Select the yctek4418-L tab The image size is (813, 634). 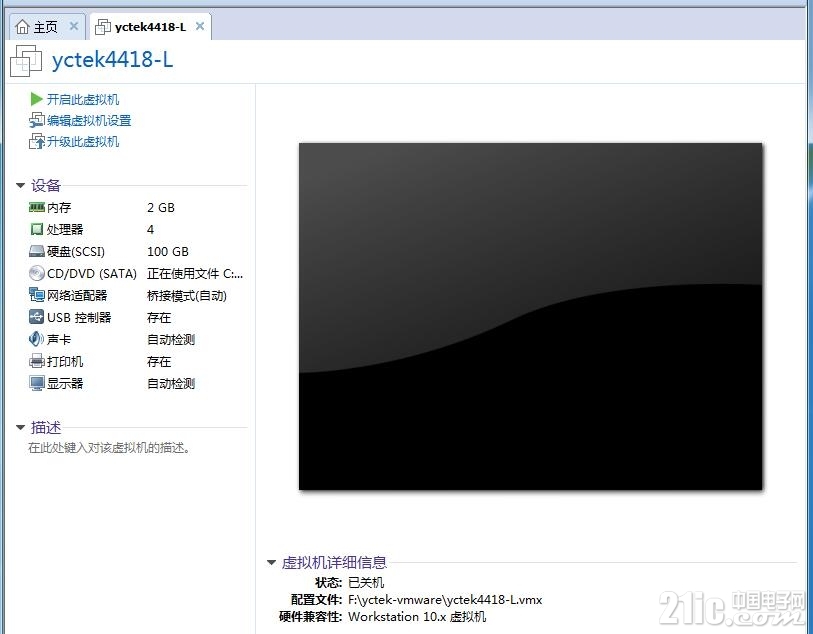(151, 26)
